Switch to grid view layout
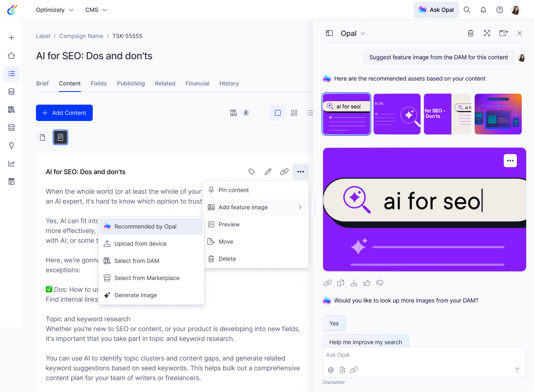 [294, 113]
